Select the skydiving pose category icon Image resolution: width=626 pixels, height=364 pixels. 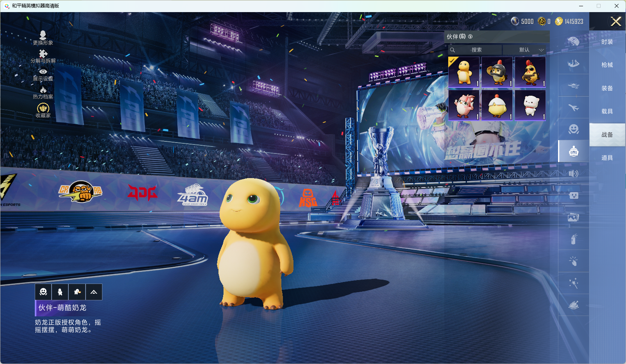(x=573, y=63)
